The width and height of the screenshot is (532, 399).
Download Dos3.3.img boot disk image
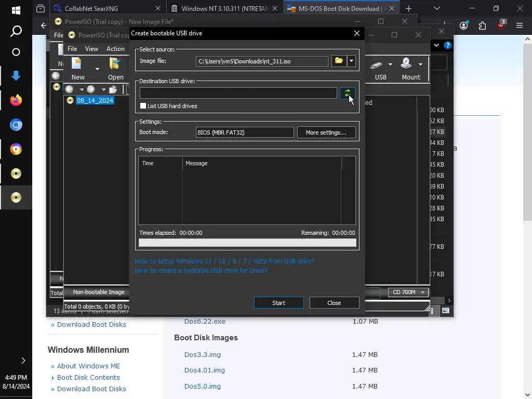(202, 354)
